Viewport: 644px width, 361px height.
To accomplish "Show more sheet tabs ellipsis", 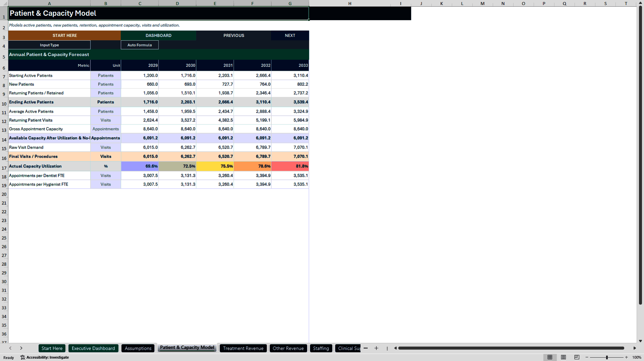I will click(x=366, y=348).
